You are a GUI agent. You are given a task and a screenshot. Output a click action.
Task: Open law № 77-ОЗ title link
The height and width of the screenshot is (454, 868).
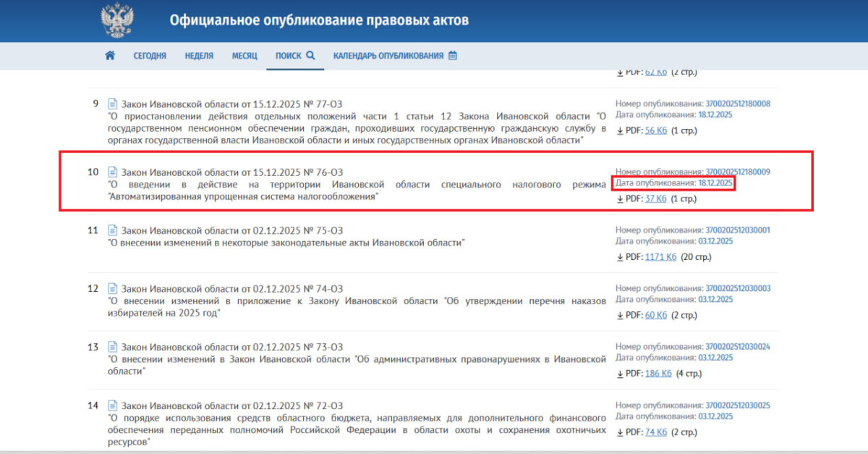click(232, 104)
